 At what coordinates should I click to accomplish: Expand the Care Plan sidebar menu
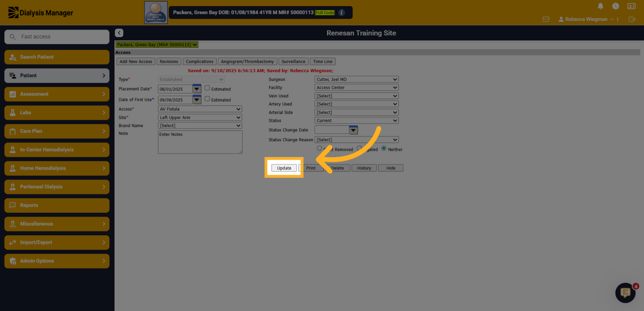tap(57, 131)
